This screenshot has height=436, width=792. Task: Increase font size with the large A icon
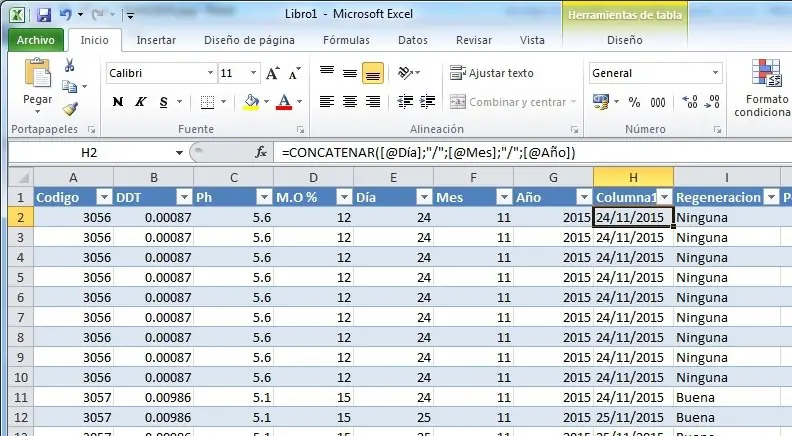point(272,73)
